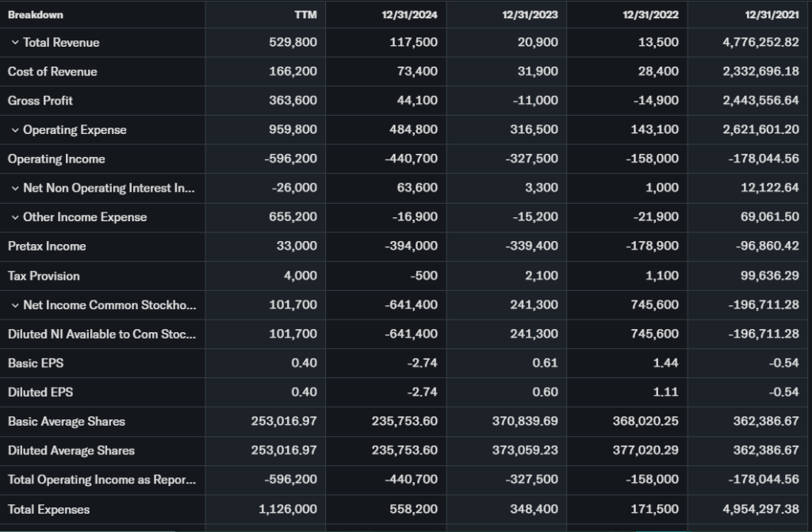Click the Pretax Income row label
The height and width of the screenshot is (532, 812).
tap(47, 247)
